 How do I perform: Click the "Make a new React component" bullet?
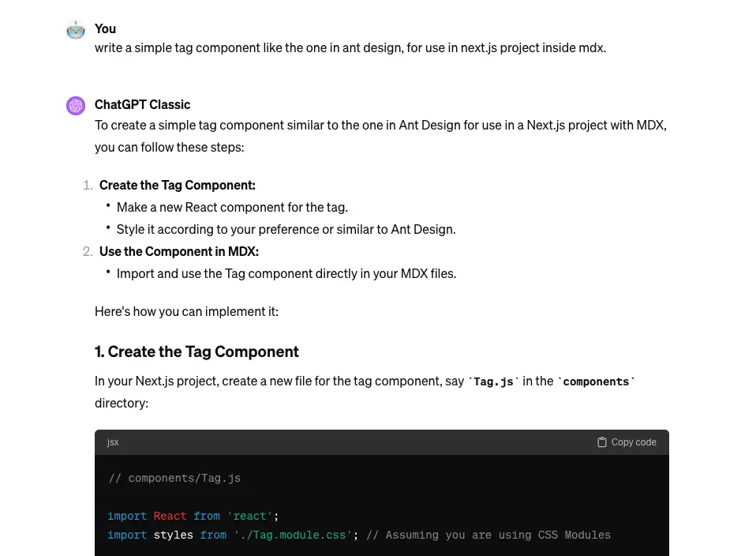[x=232, y=207]
